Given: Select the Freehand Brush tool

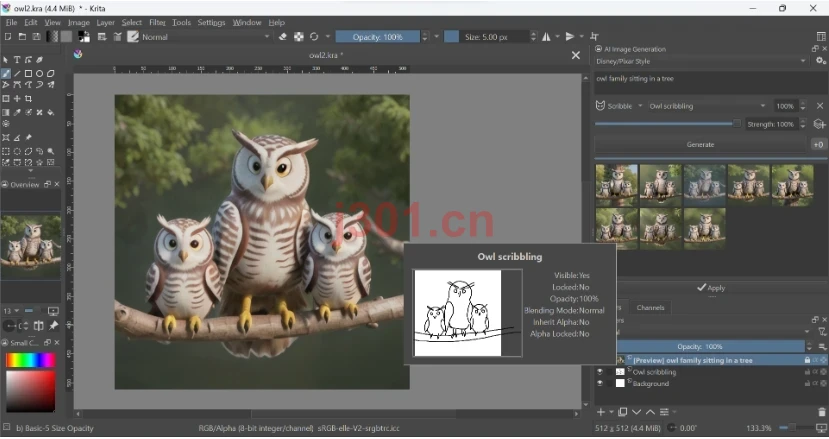Looking at the screenshot, I should tap(6, 74).
